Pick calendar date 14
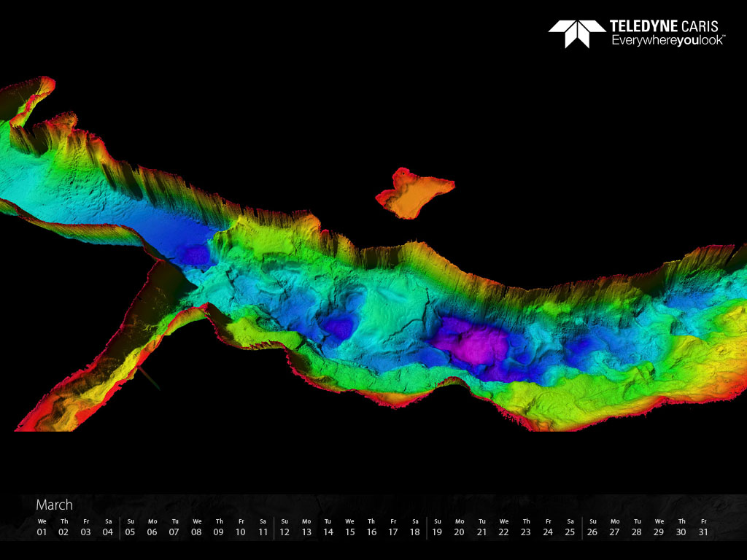This screenshot has width=747, height=560. coord(328,532)
